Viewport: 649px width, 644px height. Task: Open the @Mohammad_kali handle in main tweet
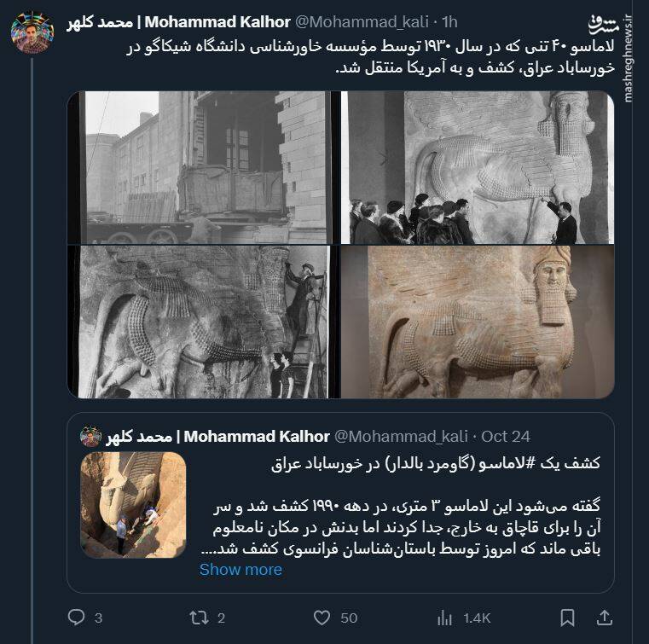click(x=362, y=21)
